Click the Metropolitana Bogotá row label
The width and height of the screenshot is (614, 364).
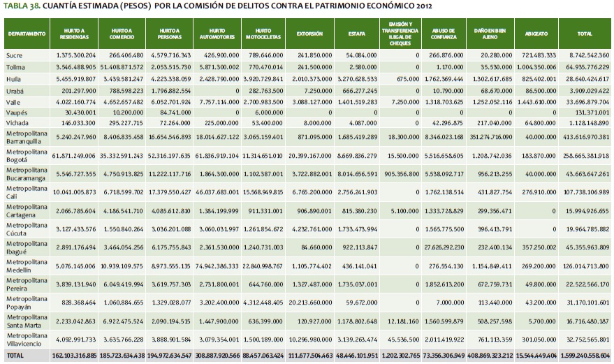(x=25, y=155)
